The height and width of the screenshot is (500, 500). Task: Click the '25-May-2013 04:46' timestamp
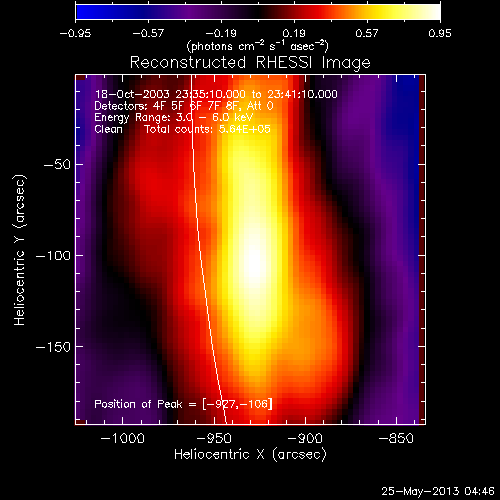pyautogui.click(x=438, y=491)
